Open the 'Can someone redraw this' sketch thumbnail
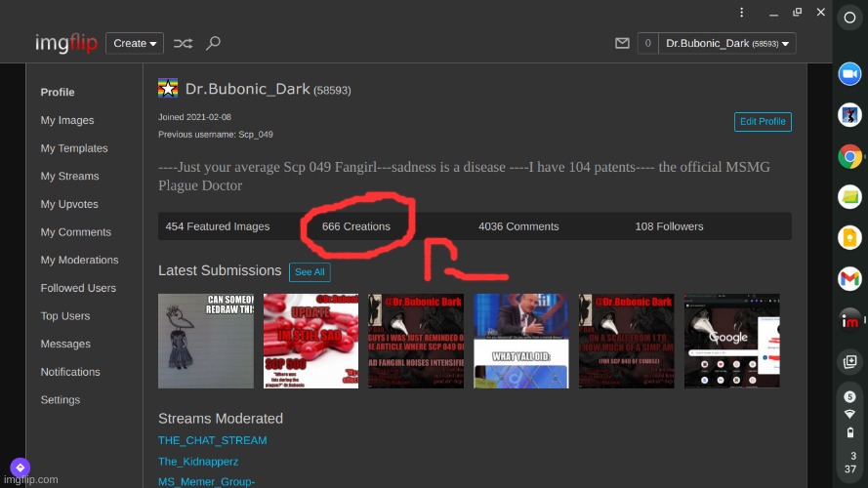The width and height of the screenshot is (868, 488). tap(206, 341)
